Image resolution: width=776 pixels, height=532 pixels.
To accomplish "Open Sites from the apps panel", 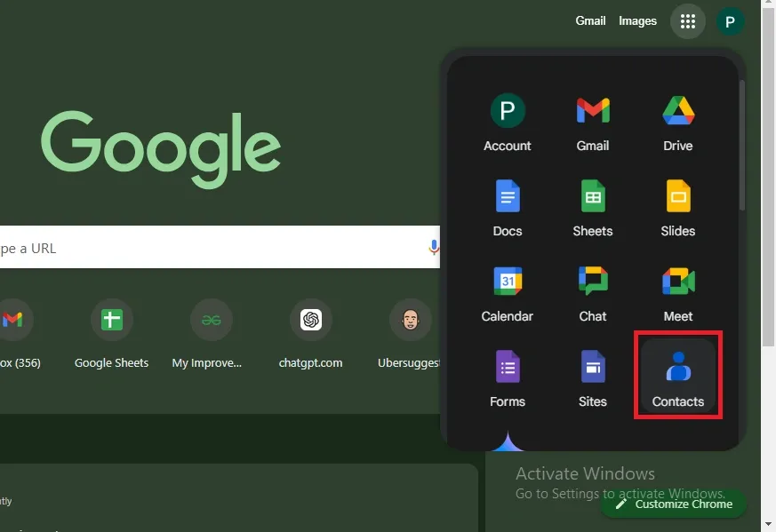I will click(x=592, y=378).
